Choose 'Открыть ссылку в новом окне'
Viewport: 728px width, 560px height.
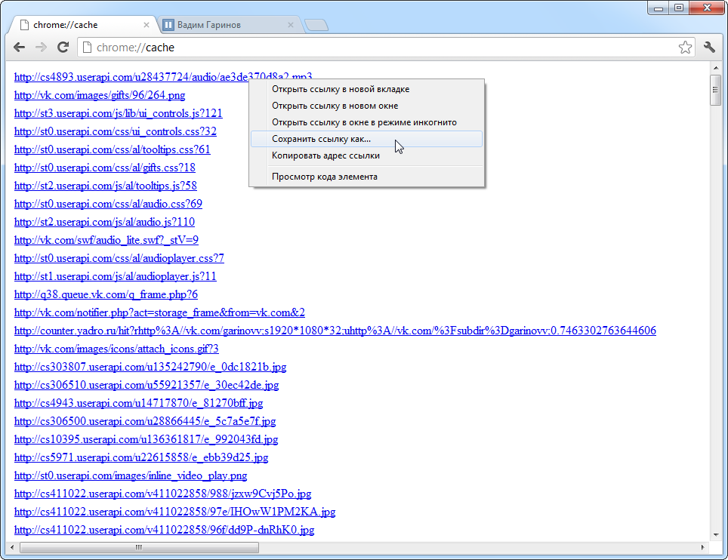tap(367, 106)
